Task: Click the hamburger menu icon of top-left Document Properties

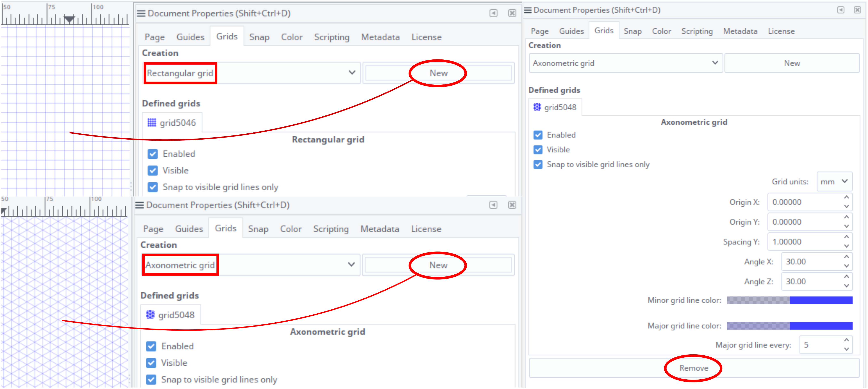Action: pos(141,13)
